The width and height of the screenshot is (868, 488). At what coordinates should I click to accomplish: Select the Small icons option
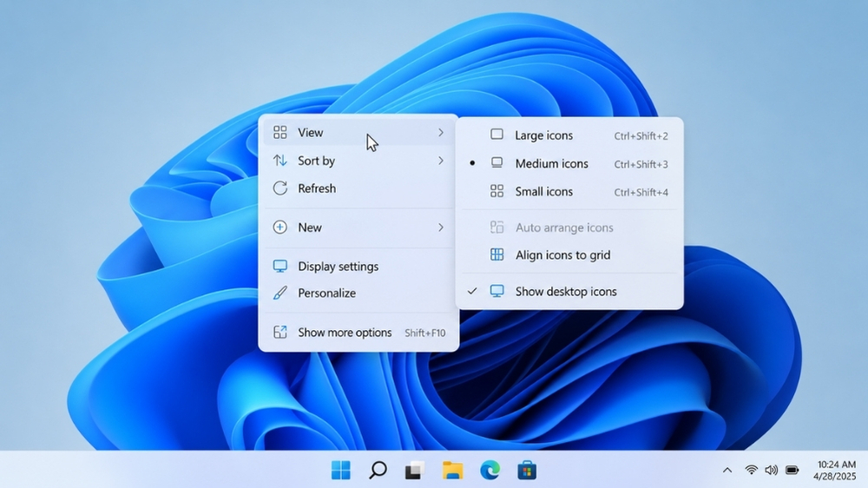(569, 192)
